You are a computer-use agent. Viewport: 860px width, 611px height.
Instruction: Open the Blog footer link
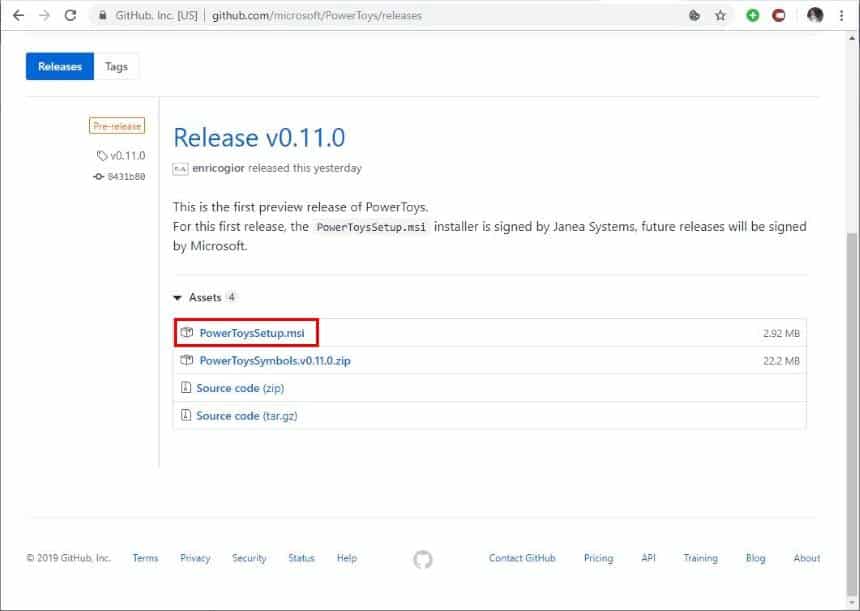(x=755, y=558)
